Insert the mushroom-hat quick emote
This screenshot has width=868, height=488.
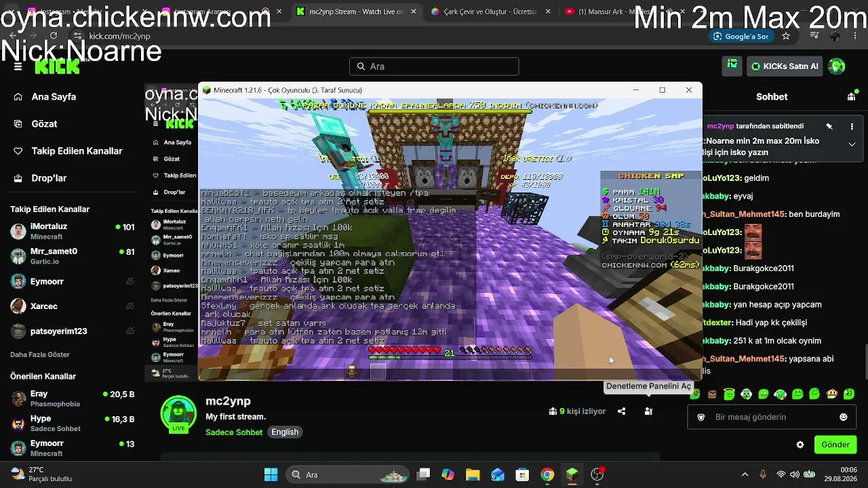pyautogui.click(x=831, y=394)
